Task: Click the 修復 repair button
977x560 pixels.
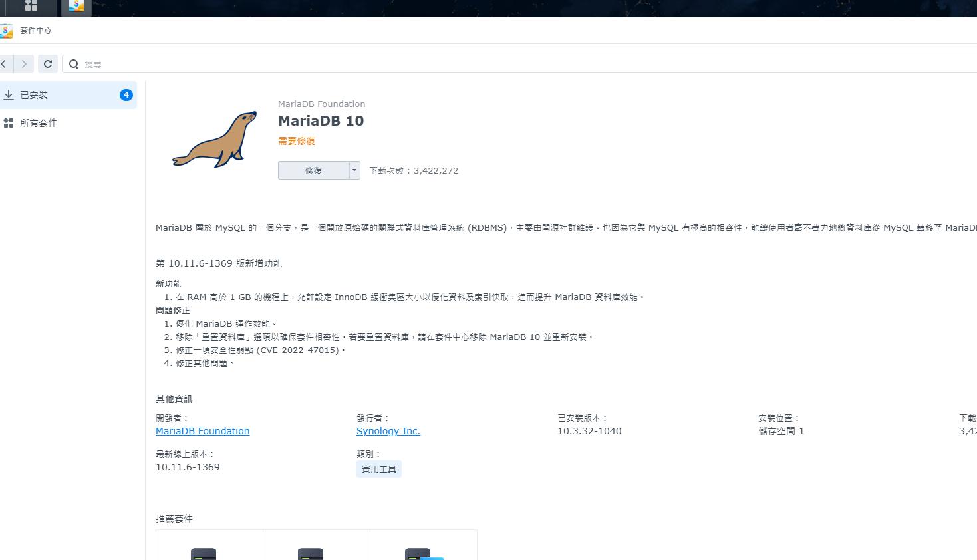Action: 313,170
